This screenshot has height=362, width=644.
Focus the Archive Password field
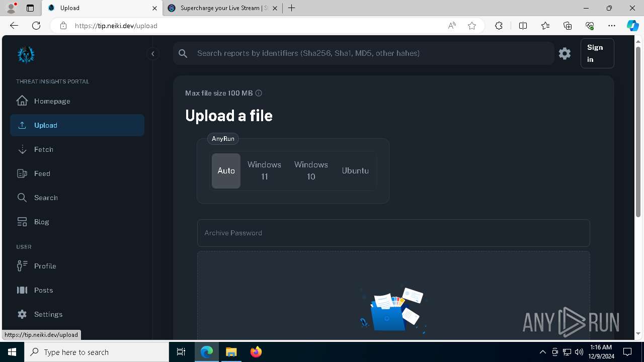click(x=393, y=233)
